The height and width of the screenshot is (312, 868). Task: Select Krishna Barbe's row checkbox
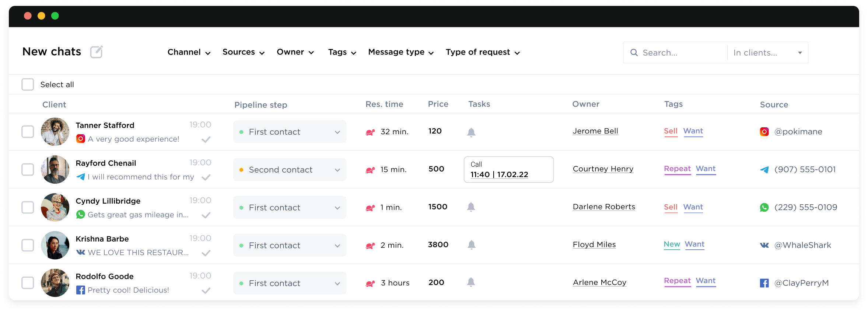pyautogui.click(x=28, y=245)
